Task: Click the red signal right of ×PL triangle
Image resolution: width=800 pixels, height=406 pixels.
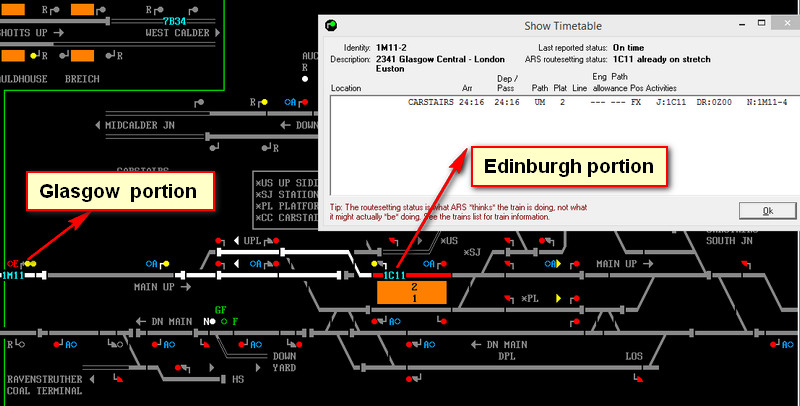Action: 576,299
